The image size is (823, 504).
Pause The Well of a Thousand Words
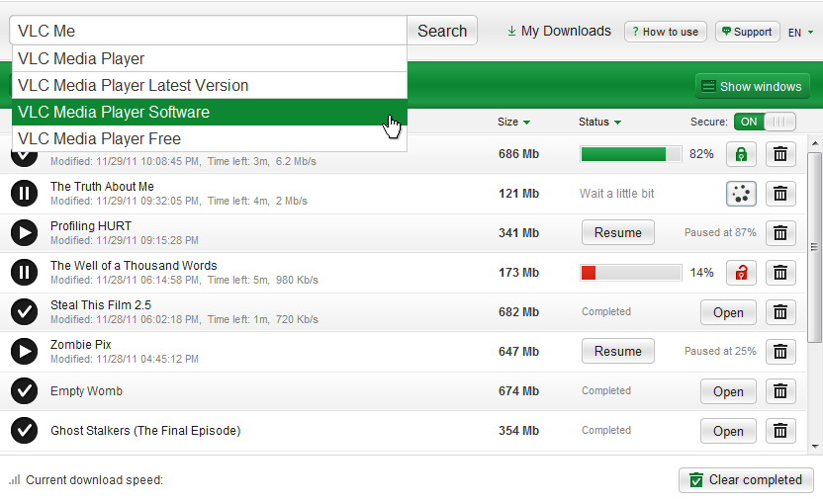(24, 272)
